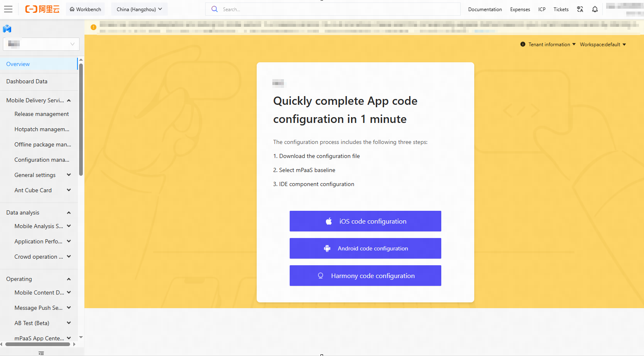Open the language switch icon
This screenshot has height=356, width=644.
point(580,9)
